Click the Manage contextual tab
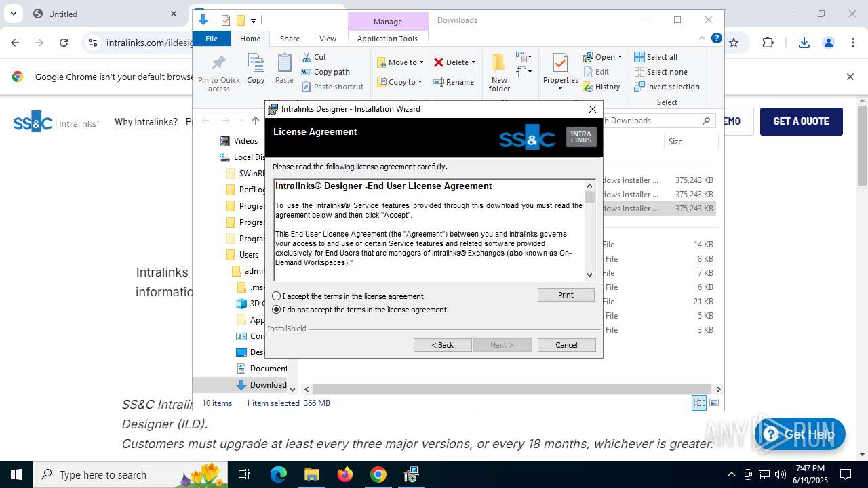The image size is (868, 488). pyautogui.click(x=387, y=22)
